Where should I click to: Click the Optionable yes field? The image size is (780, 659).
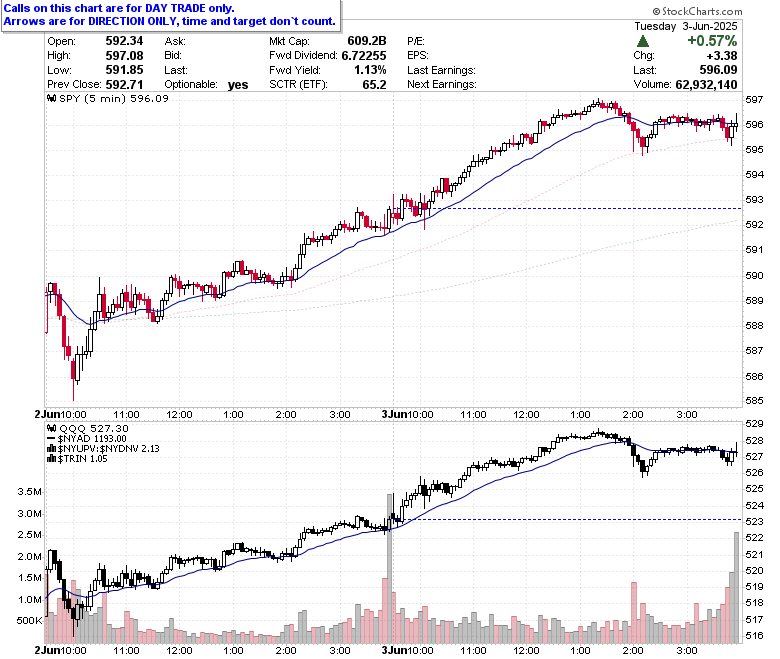click(206, 85)
